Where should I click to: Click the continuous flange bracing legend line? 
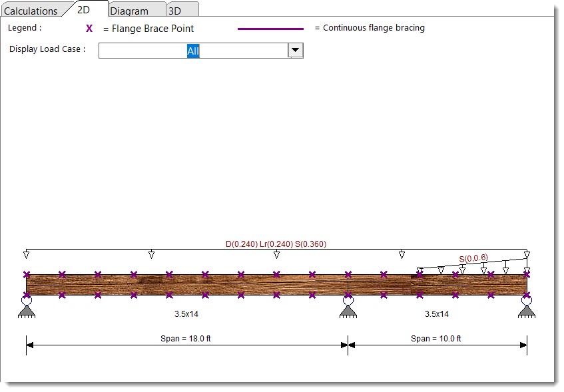[x=270, y=29]
